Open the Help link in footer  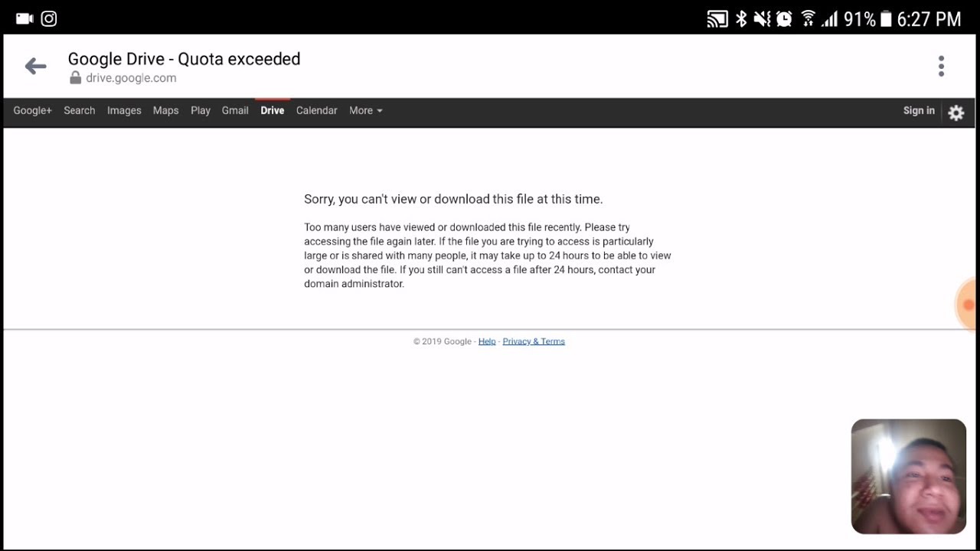point(487,341)
